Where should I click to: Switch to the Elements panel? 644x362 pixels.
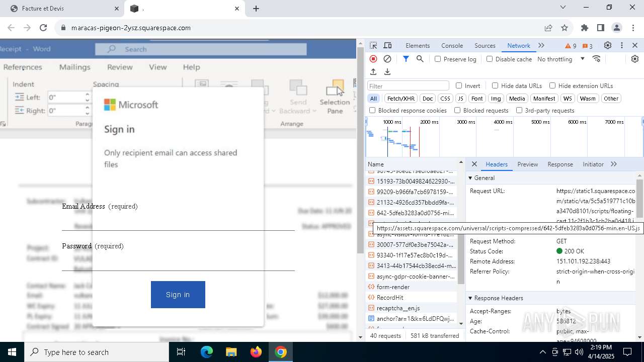pos(418,46)
